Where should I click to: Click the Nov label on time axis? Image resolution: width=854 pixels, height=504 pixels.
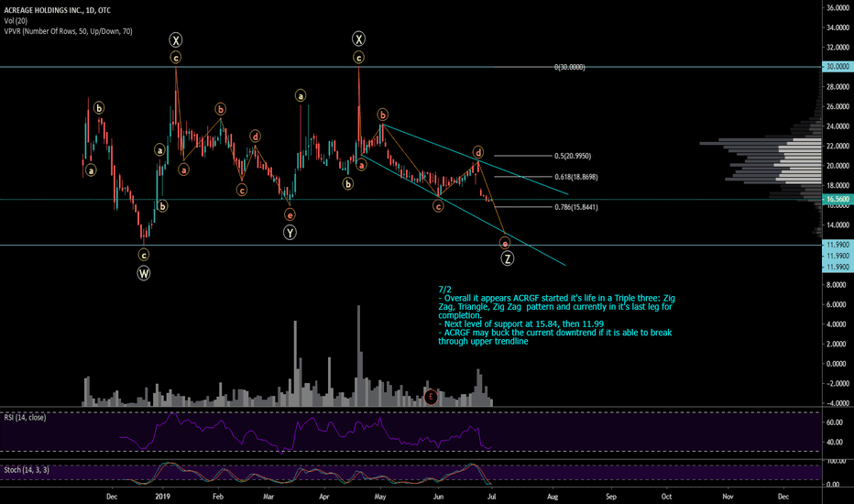point(728,497)
